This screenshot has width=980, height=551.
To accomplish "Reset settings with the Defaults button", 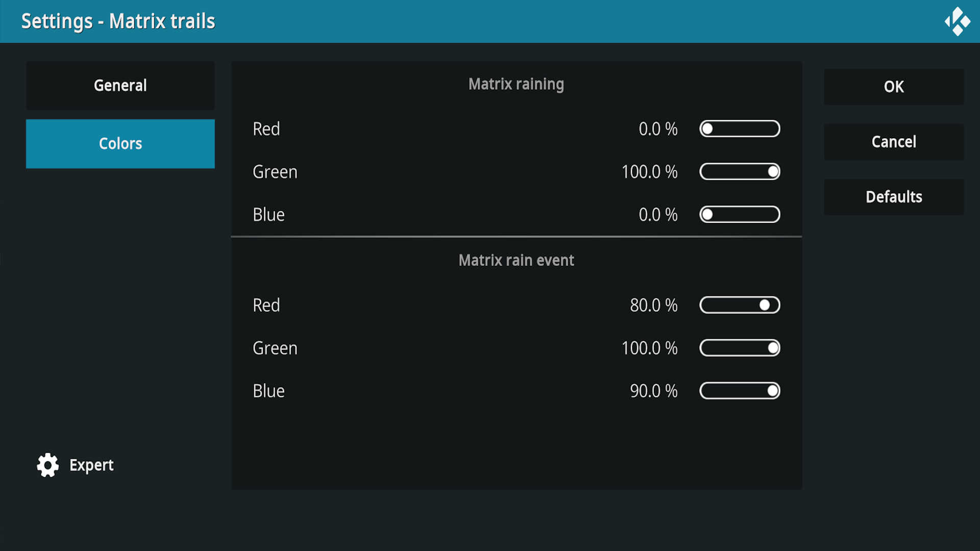I will point(894,197).
